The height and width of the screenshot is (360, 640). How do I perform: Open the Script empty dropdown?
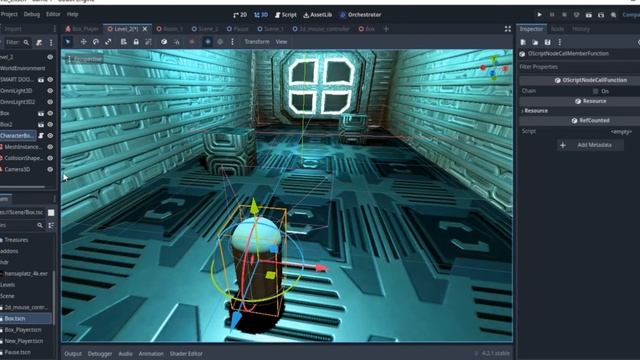[x=621, y=131]
